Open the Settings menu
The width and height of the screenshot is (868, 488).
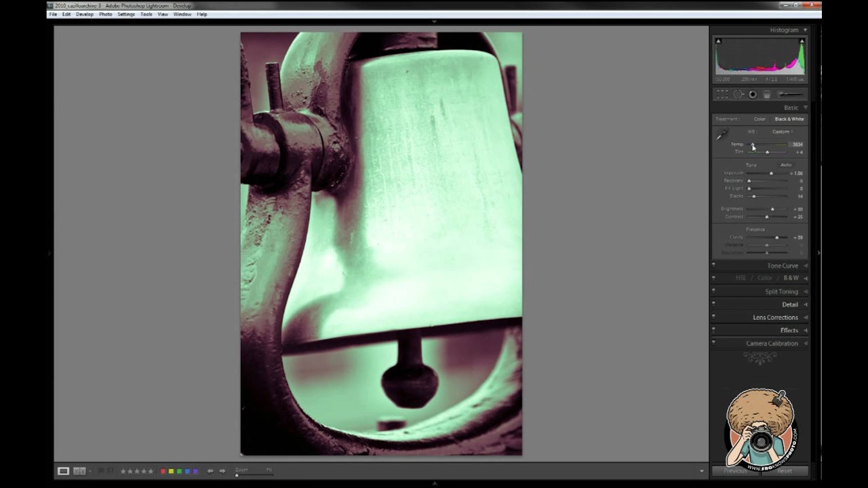pyautogui.click(x=126, y=14)
